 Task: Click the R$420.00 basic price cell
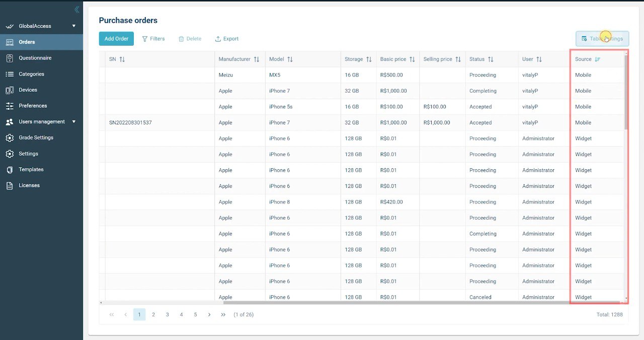click(x=391, y=202)
